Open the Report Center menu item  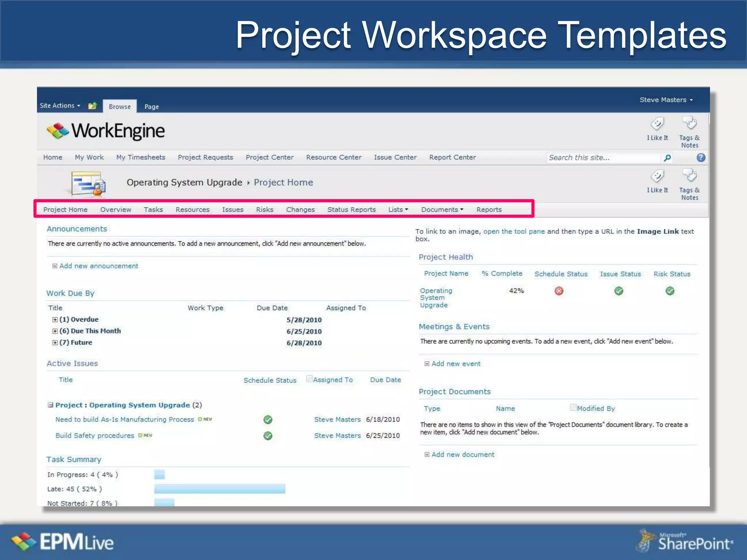click(452, 157)
